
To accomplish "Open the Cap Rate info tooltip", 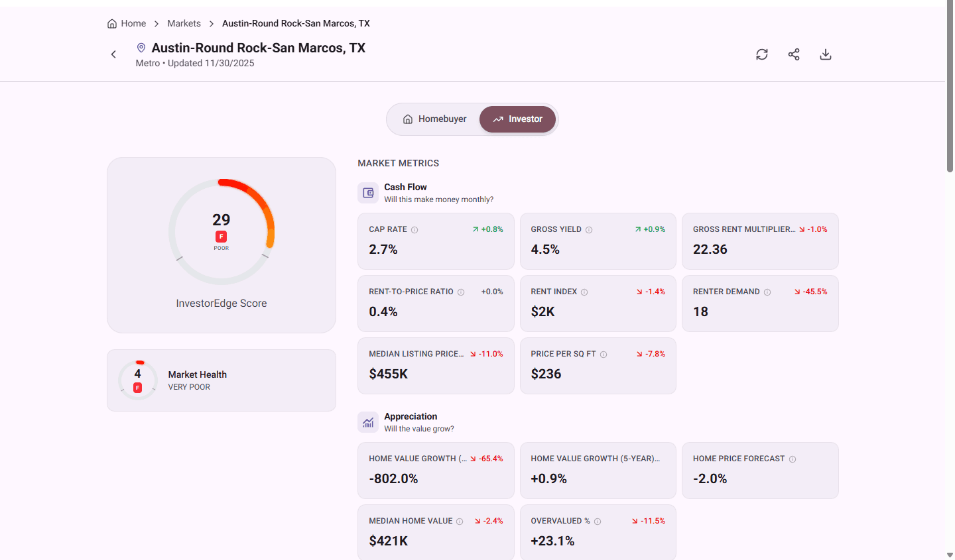I will pos(414,229).
